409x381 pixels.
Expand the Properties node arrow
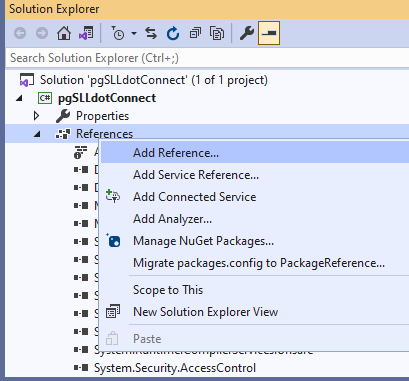(36, 116)
